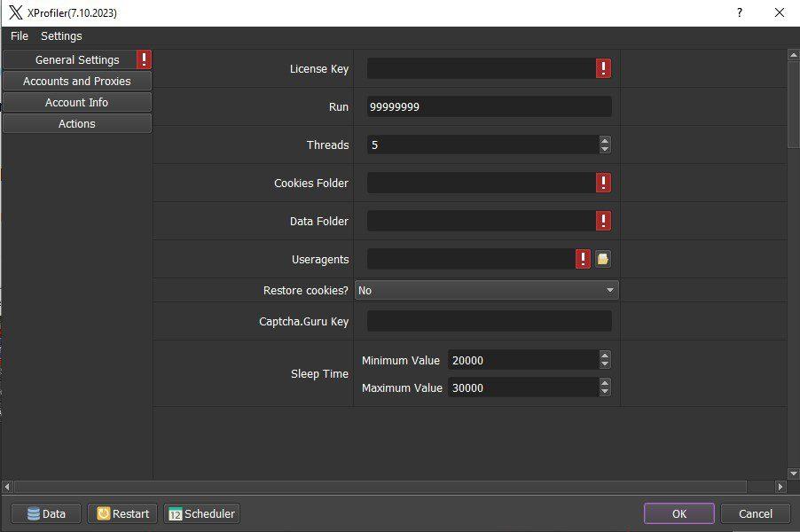Click the Data Folder error indicator icon
The height and width of the screenshot is (532, 800).
pos(603,221)
